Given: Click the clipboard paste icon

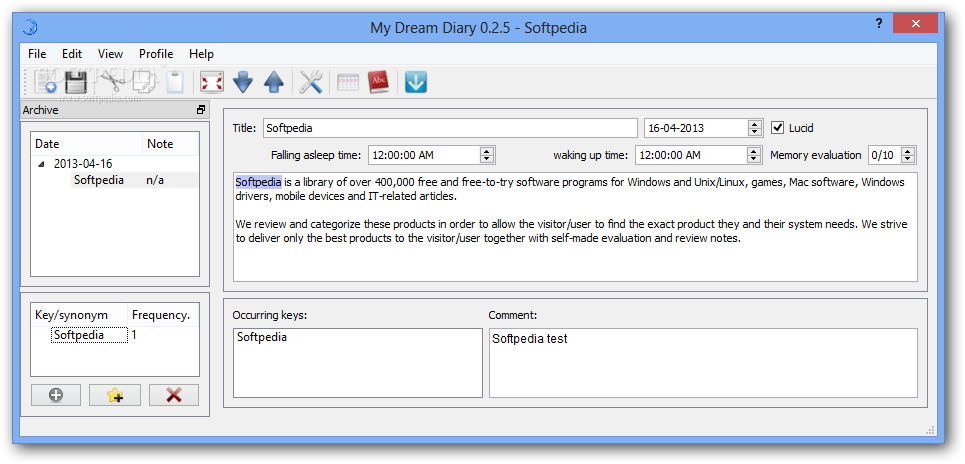Looking at the screenshot, I should (175, 82).
